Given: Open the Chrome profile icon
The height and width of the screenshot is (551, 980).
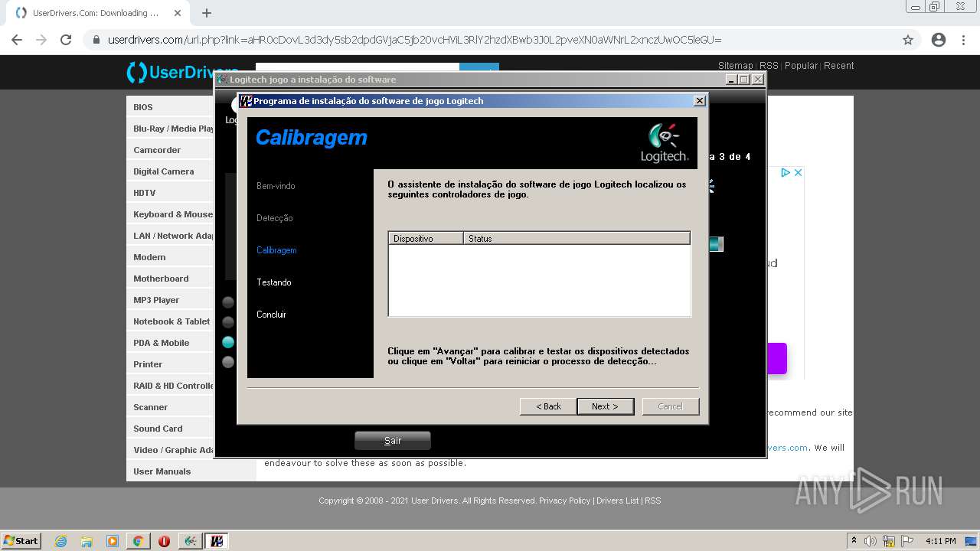Looking at the screenshot, I should (939, 40).
